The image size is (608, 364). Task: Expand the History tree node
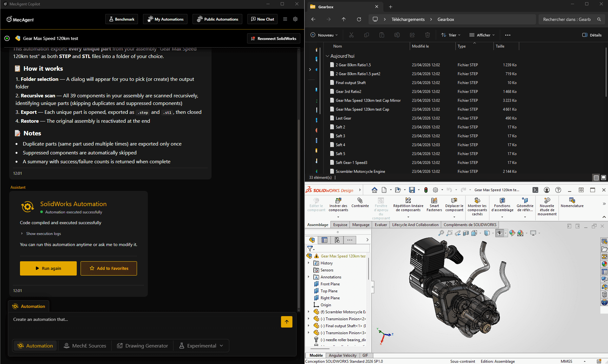click(309, 263)
